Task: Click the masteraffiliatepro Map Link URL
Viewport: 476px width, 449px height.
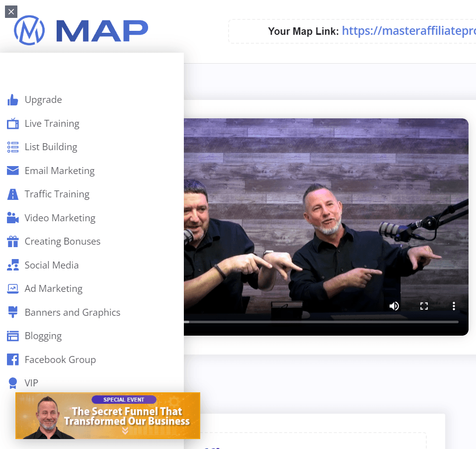Action: pos(408,31)
